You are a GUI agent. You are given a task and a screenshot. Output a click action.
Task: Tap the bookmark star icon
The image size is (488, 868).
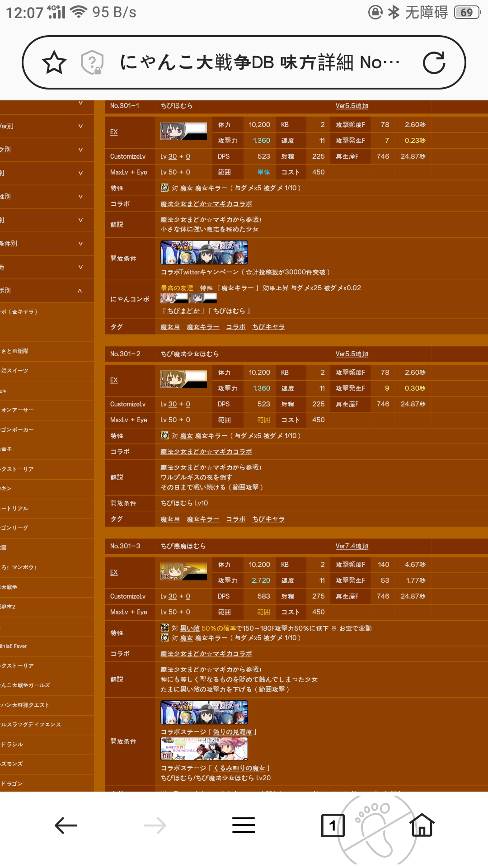pyautogui.click(x=54, y=62)
